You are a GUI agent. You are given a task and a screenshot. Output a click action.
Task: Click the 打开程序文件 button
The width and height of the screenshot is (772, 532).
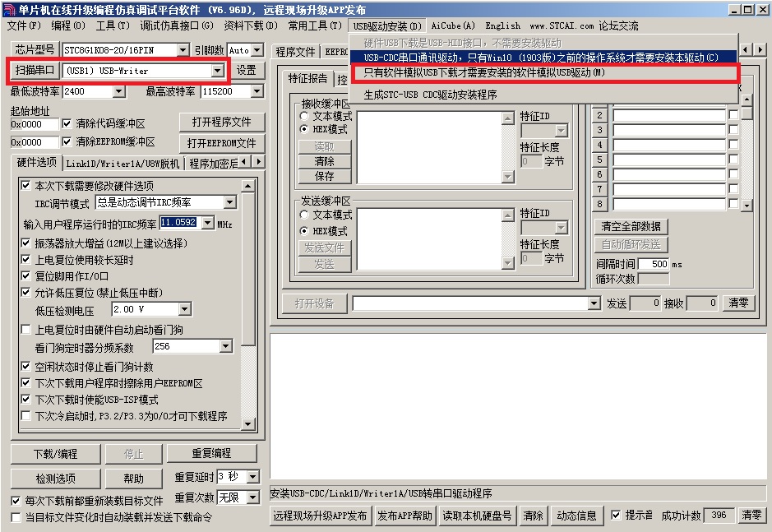pyautogui.click(x=222, y=122)
